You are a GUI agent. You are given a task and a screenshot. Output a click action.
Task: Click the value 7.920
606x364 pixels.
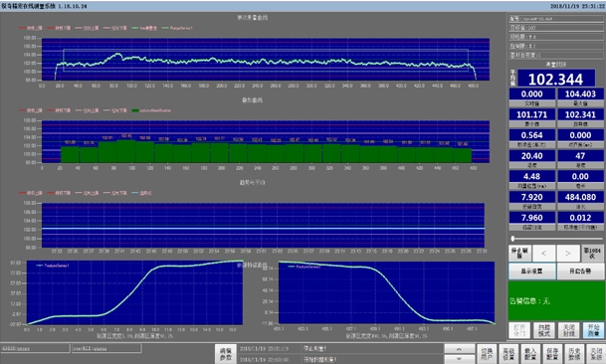point(531,197)
